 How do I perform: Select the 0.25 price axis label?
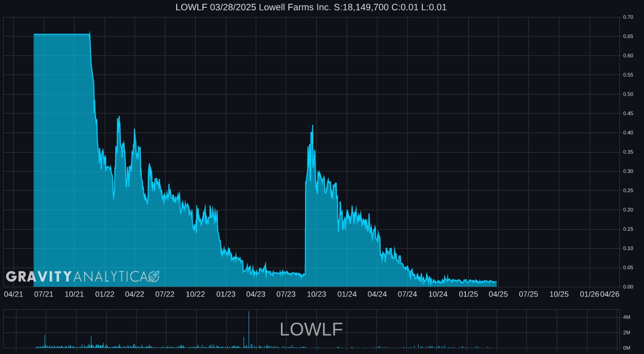[x=628, y=191]
